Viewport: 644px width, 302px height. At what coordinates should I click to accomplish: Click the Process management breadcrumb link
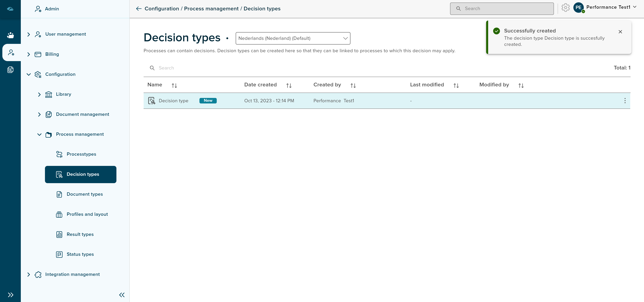pyautogui.click(x=211, y=9)
